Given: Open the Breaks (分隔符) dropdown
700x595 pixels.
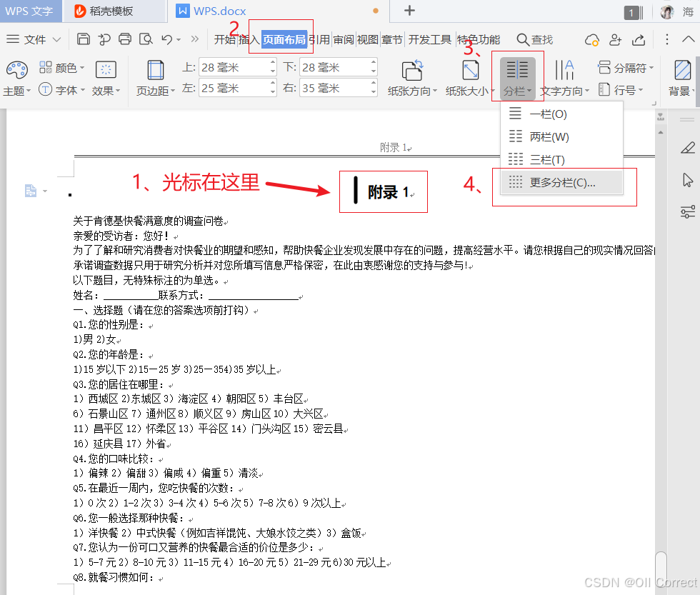Looking at the screenshot, I should click(x=626, y=68).
